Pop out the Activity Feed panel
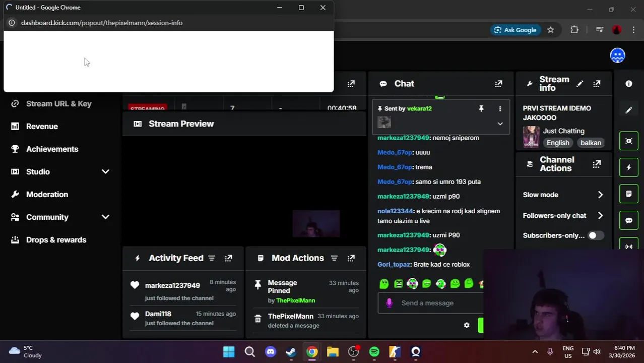This screenshot has height=363, width=644. coord(228,258)
